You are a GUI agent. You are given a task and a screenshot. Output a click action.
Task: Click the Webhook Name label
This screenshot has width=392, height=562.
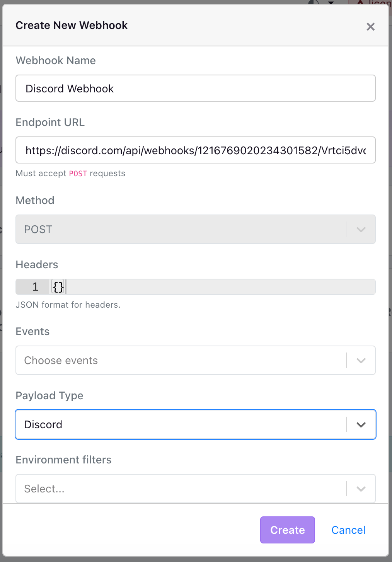[x=56, y=60]
